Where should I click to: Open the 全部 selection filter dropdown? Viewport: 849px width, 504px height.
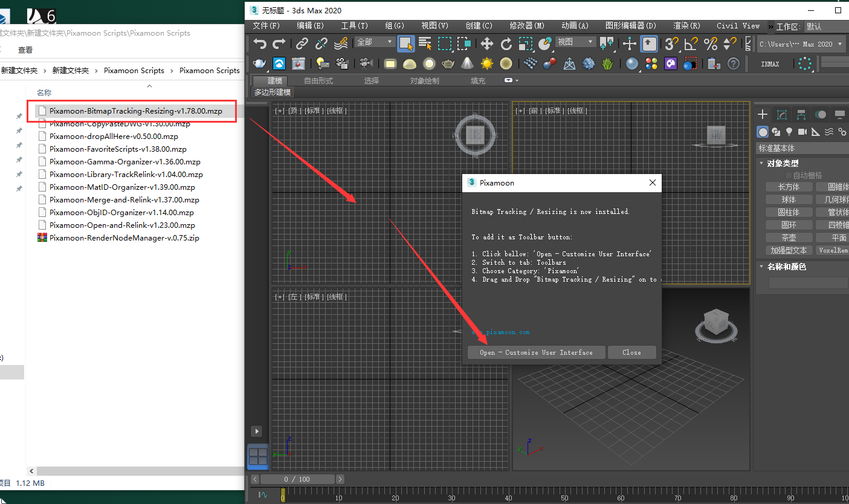tap(375, 42)
